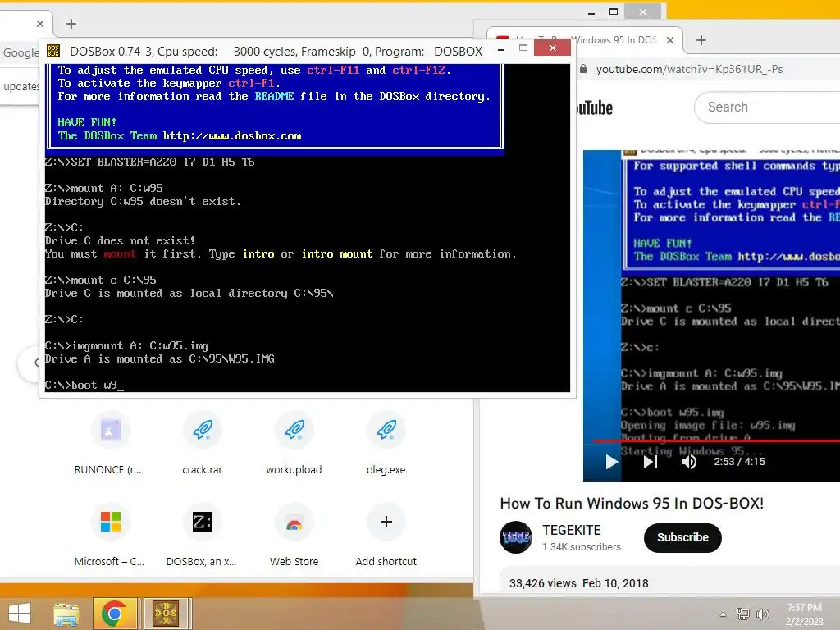This screenshot has height=630, width=840.
Task: Minimize the background browser window
Action: point(591,12)
